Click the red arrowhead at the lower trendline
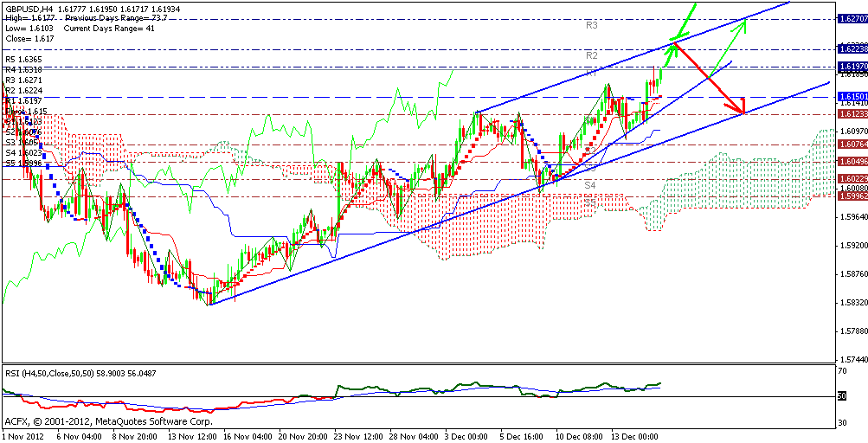The height and width of the screenshot is (443, 868). pos(740,110)
